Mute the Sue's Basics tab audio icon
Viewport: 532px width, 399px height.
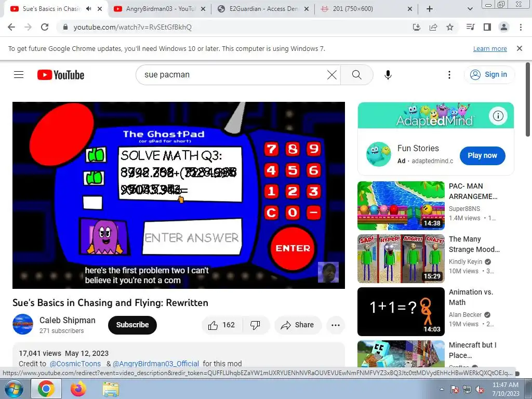point(88,9)
